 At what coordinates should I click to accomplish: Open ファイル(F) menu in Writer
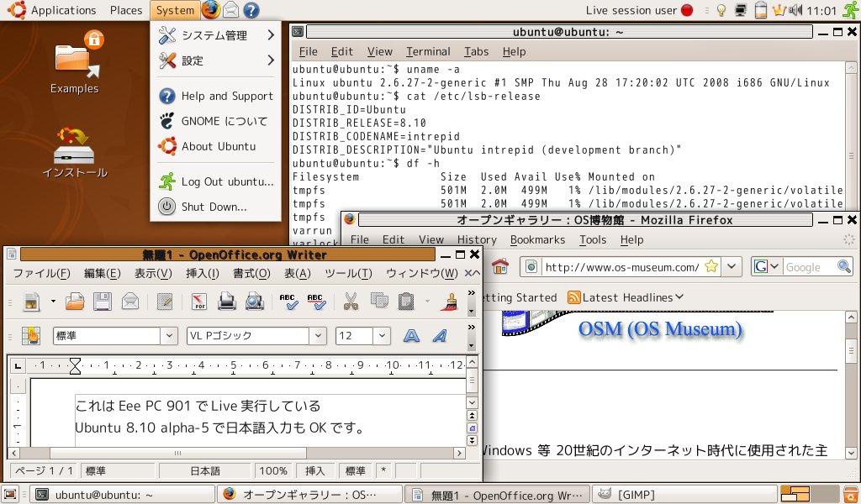tap(42, 273)
